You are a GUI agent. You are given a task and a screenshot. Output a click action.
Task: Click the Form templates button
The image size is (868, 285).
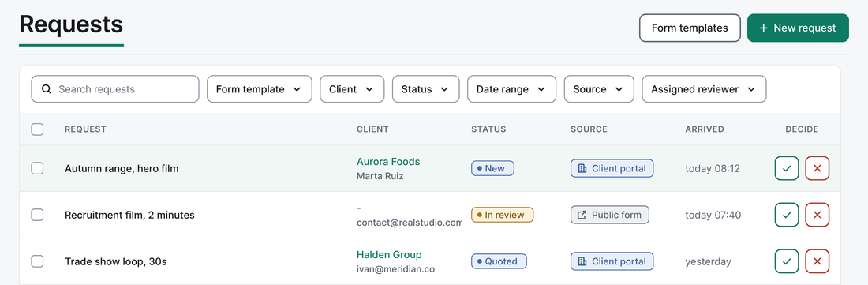[690, 28]
